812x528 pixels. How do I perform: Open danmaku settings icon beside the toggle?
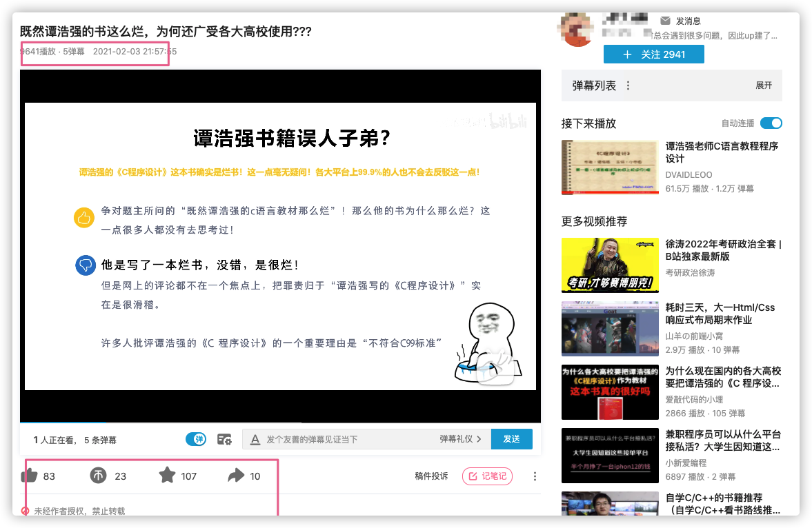coord(224,439)
